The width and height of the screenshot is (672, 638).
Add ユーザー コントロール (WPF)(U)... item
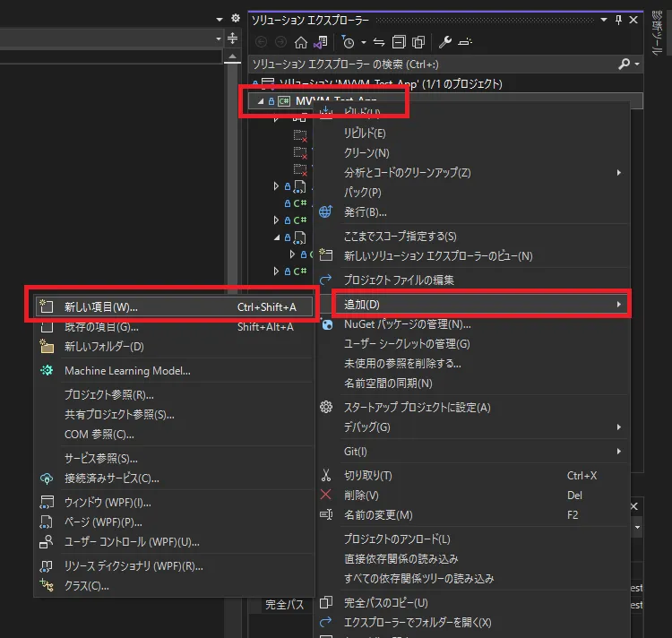pos(174,542)
